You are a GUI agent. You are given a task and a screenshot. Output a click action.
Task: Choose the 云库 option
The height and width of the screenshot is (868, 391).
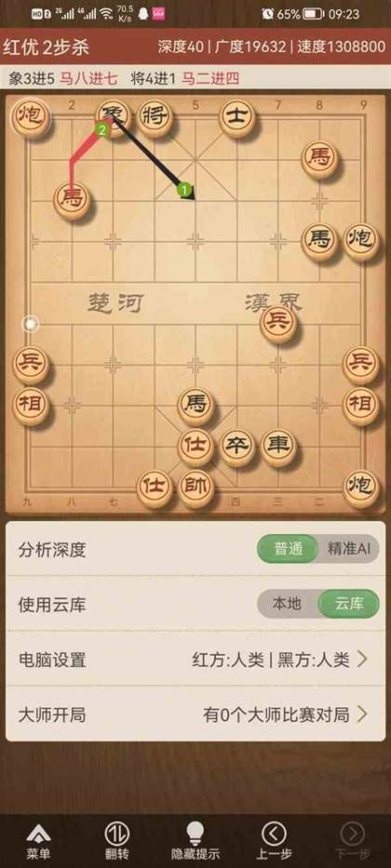click(x=349, y=604)
